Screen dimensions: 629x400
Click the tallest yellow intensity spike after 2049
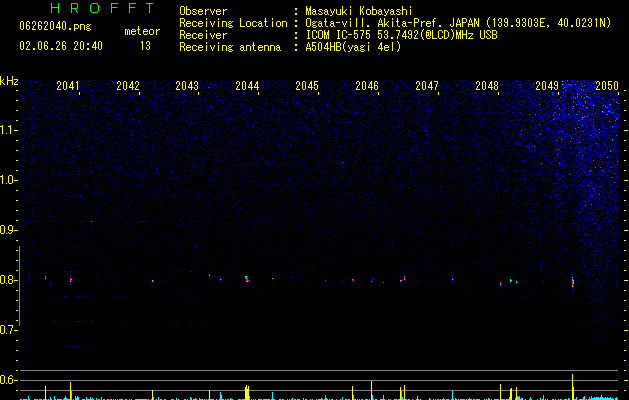(572, 387)
